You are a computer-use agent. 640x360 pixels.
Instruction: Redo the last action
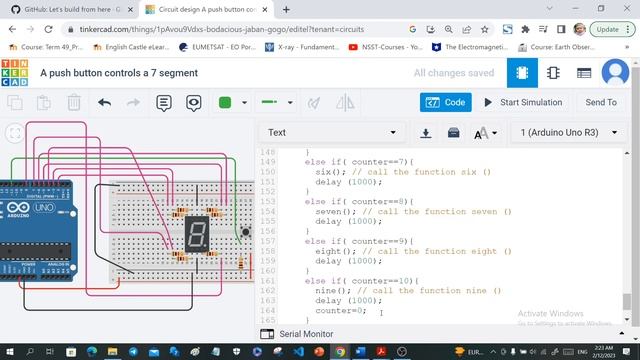click(x=133, y=102)
